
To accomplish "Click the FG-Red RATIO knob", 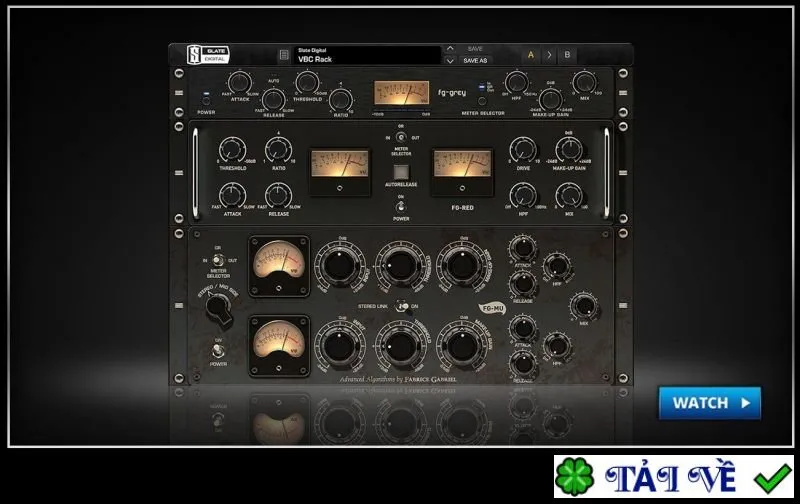I will tap(279, 150).
